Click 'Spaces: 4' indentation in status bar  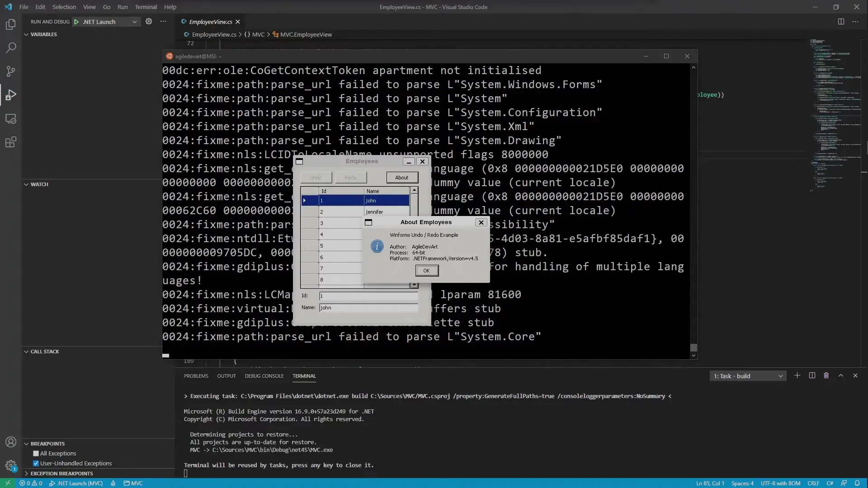pyautogui.click(x=742, y=483)
